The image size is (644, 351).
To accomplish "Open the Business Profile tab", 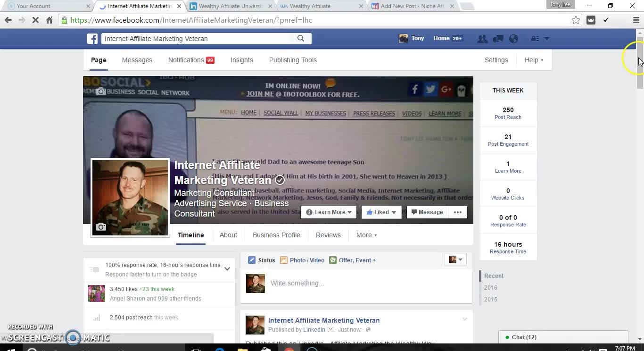I will 276,235.
